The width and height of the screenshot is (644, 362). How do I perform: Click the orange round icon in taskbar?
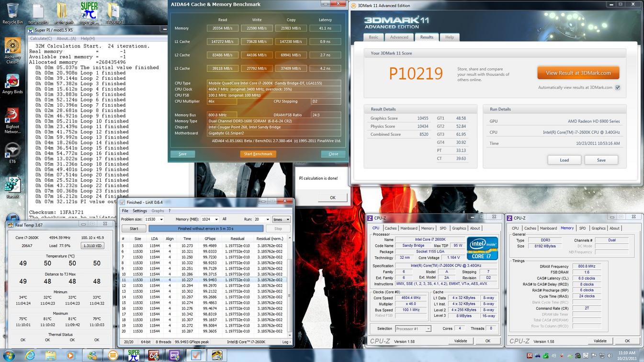pos(113,355)
